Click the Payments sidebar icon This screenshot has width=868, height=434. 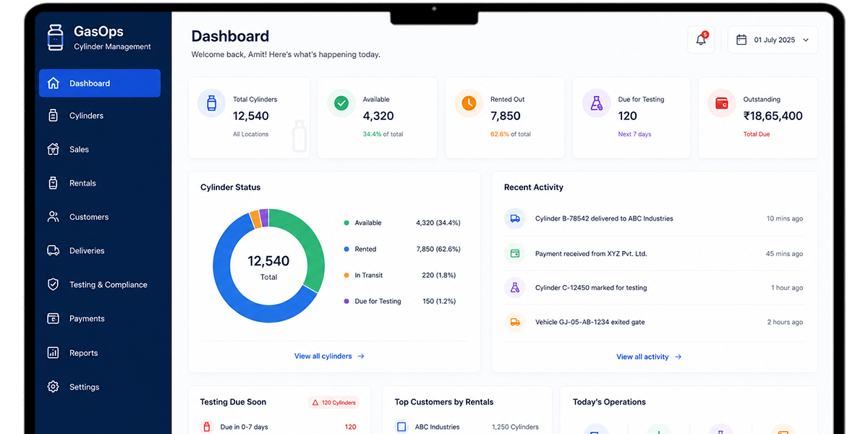point(53,319)
